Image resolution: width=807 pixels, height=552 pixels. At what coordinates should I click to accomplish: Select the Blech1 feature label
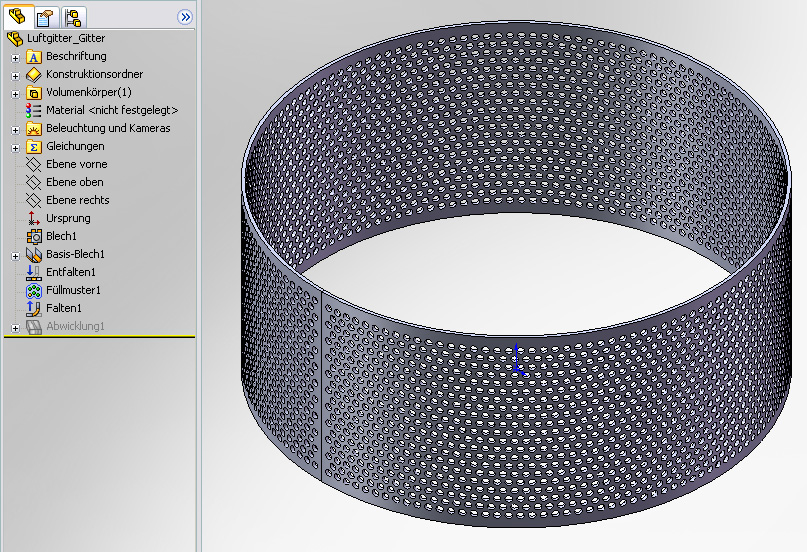pos(61,236)
